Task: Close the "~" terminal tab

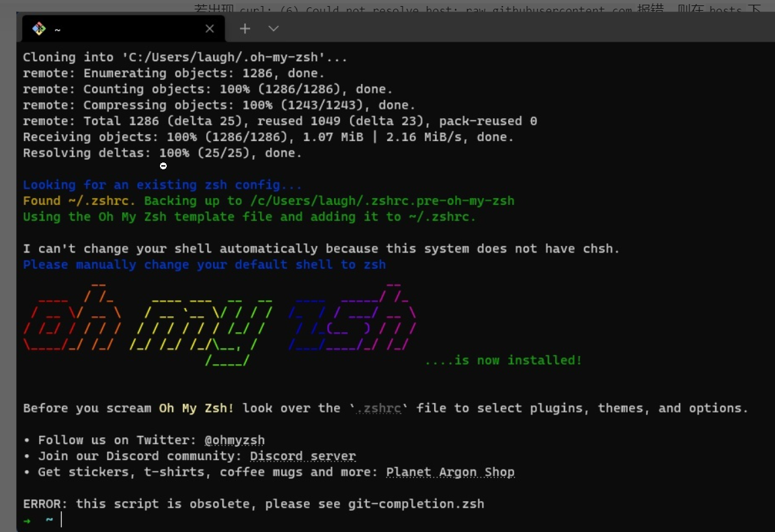Action: (x=210, y=29)
